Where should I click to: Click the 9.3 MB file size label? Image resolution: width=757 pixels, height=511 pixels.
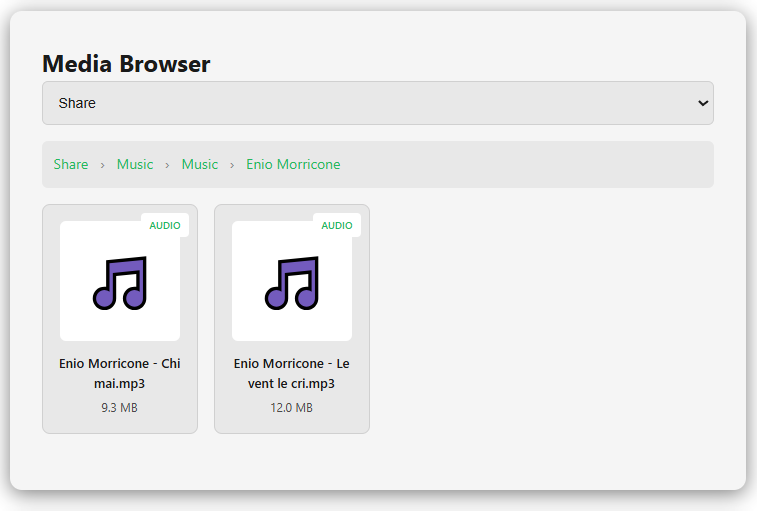point(120,408)
